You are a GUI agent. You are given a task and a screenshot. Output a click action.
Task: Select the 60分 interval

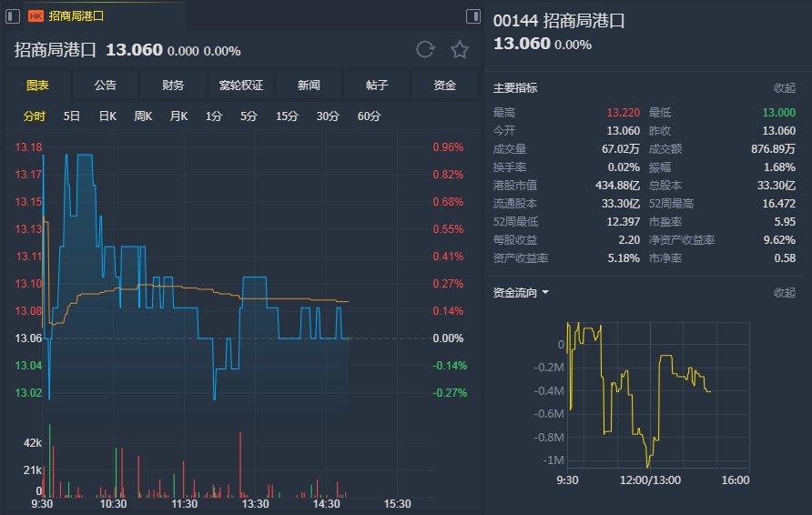pos(369,116)
